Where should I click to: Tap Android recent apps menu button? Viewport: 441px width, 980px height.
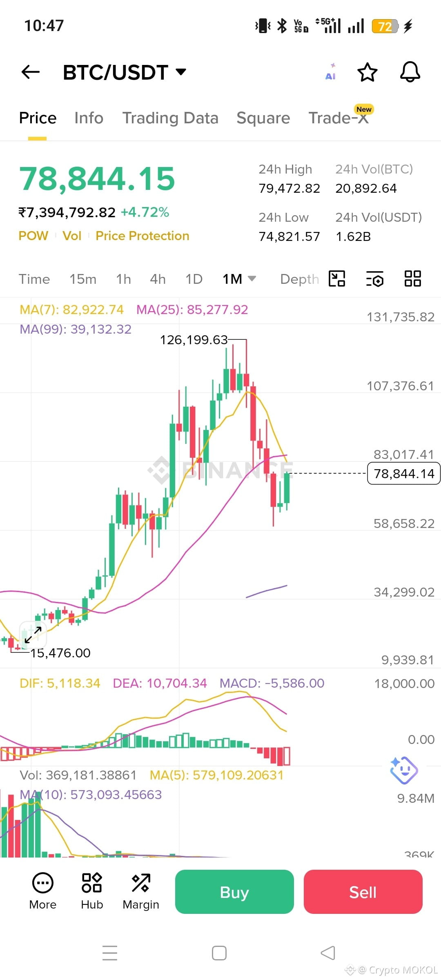pyautogui.click(x=110, y=953)
